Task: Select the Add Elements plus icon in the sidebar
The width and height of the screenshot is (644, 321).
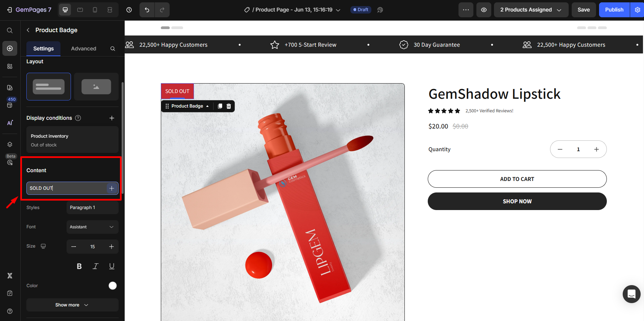Action: pyautogui.click(x=9, y=48)
